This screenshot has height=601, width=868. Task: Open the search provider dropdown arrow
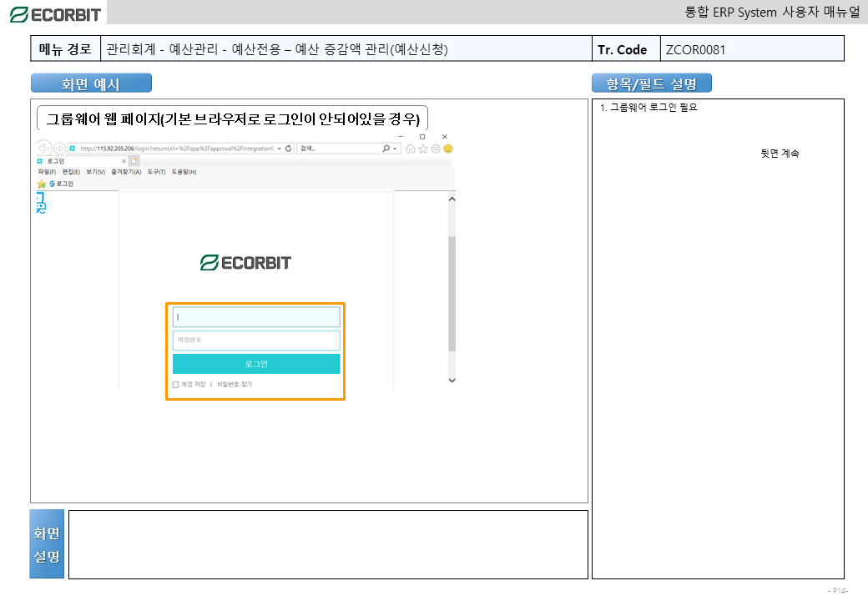(396, 149)
